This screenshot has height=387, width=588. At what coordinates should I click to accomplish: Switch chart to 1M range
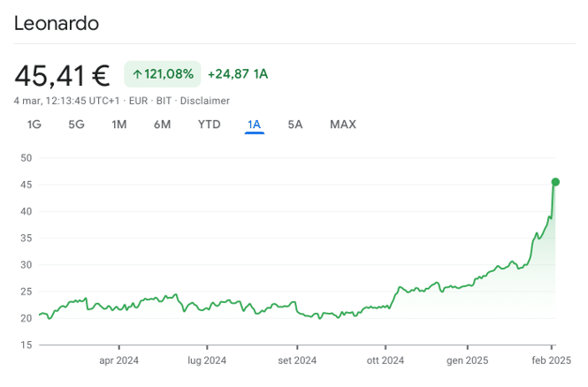[x=119, y=125]
